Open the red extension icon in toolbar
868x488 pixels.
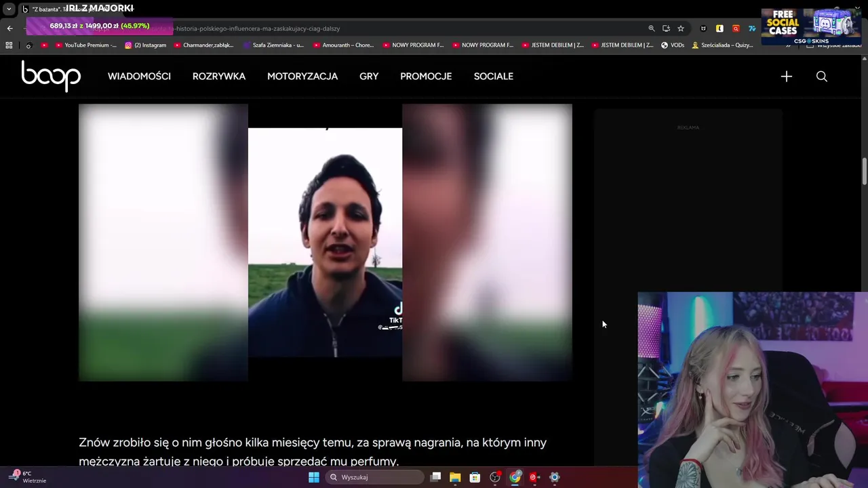[736, 28]
